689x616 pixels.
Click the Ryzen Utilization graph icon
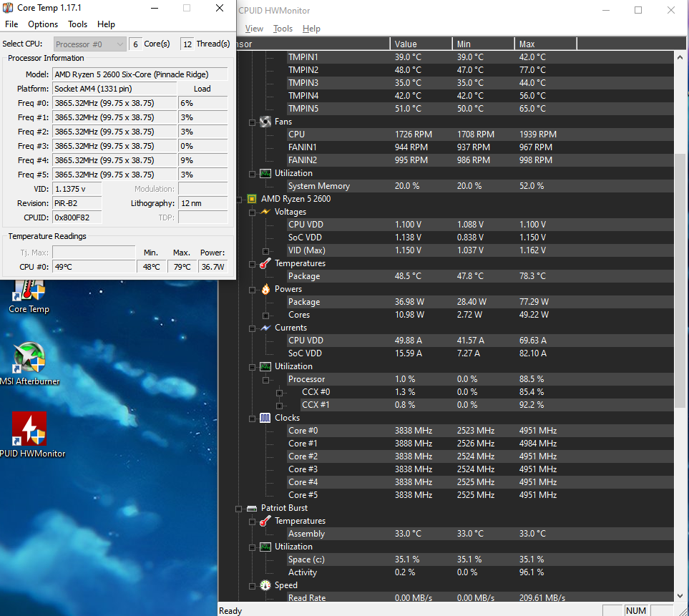[x=265, y=366]
